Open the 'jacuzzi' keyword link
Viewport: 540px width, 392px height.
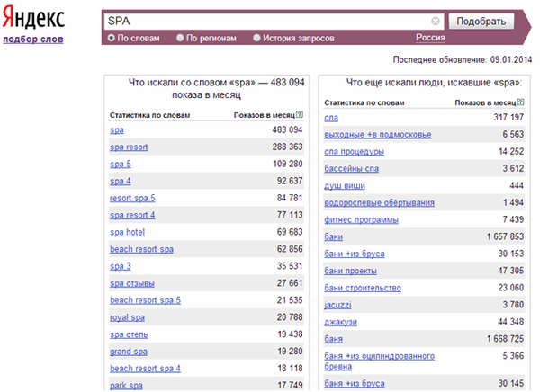coord(337,306)
